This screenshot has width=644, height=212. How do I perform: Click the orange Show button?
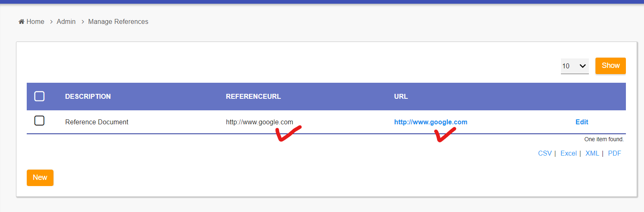point(611,65)
